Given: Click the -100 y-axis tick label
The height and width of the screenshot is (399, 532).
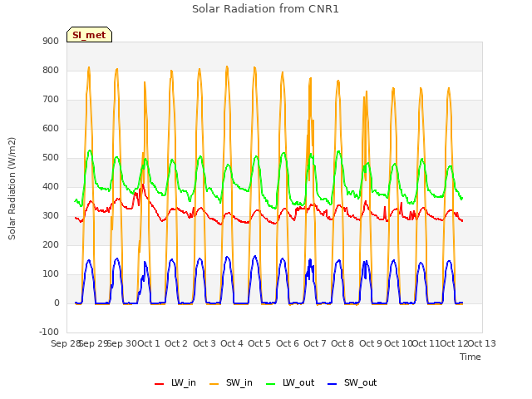Looking at the screenshot, I should pyautogui.click(x=49, y=332).
